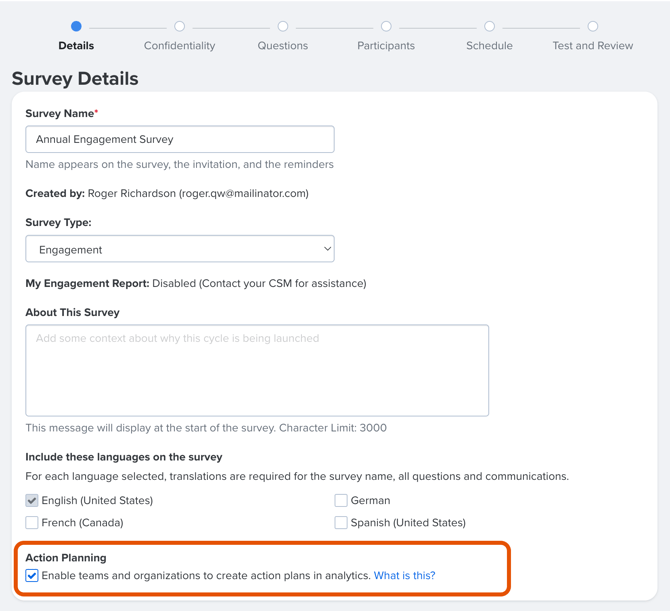
Task: Toggle the English (United States) checkbox
Action: pyautogui.click(x=32, y=500)
